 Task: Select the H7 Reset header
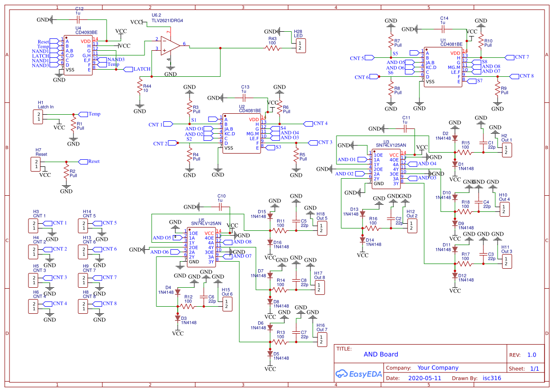click(x=36, y=164)
